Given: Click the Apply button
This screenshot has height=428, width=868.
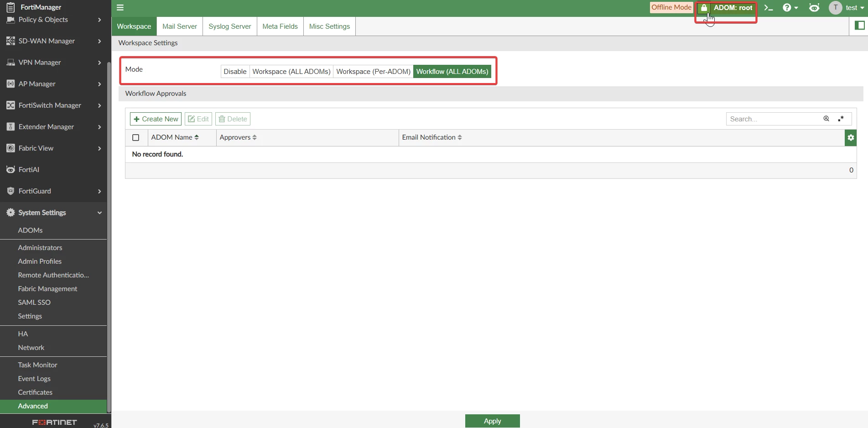Looking at the screenshot, I should coord(492,421).
